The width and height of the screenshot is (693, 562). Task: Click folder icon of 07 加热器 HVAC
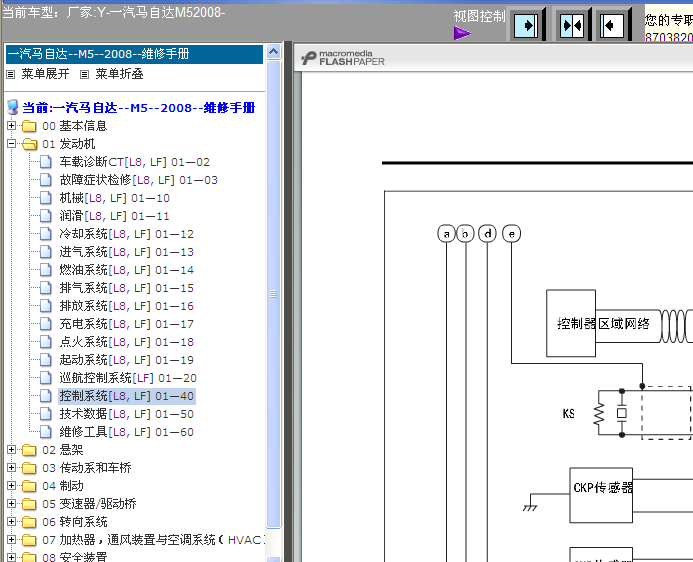29,540
